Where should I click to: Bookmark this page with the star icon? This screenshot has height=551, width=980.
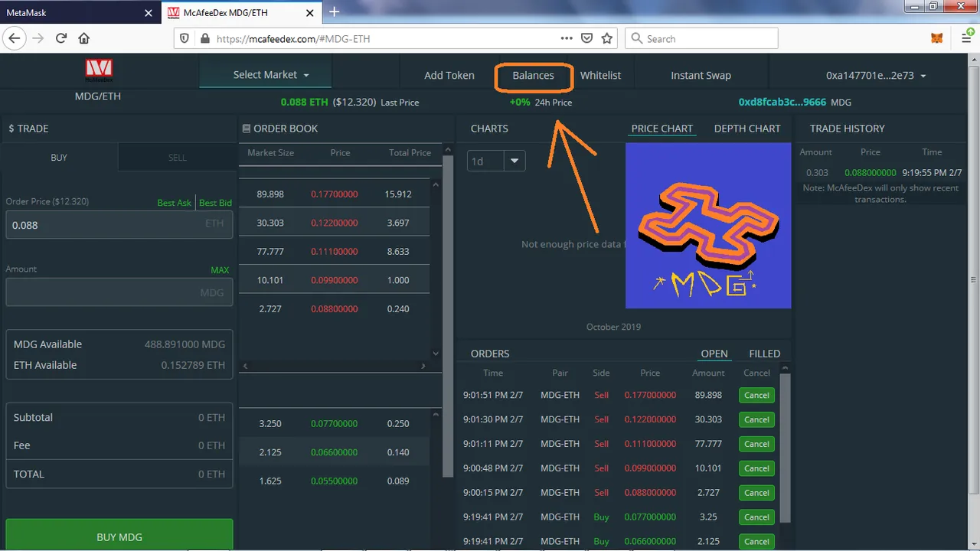(607, 38)
